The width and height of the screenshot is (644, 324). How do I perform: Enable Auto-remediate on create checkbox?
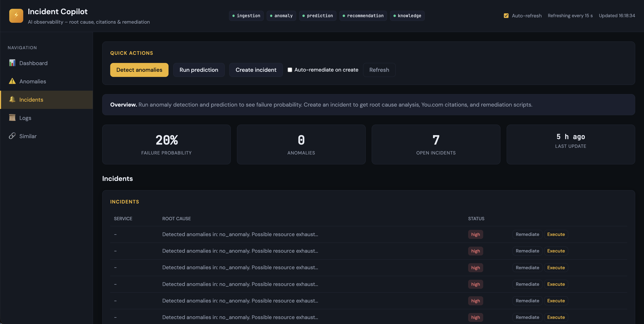pyautogui.click(x=290, y=70)
